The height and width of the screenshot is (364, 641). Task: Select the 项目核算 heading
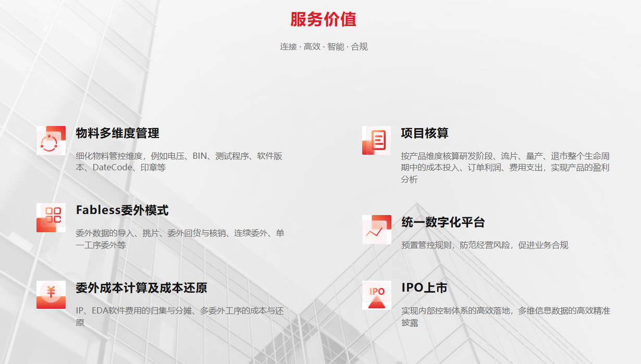(425, 133)
